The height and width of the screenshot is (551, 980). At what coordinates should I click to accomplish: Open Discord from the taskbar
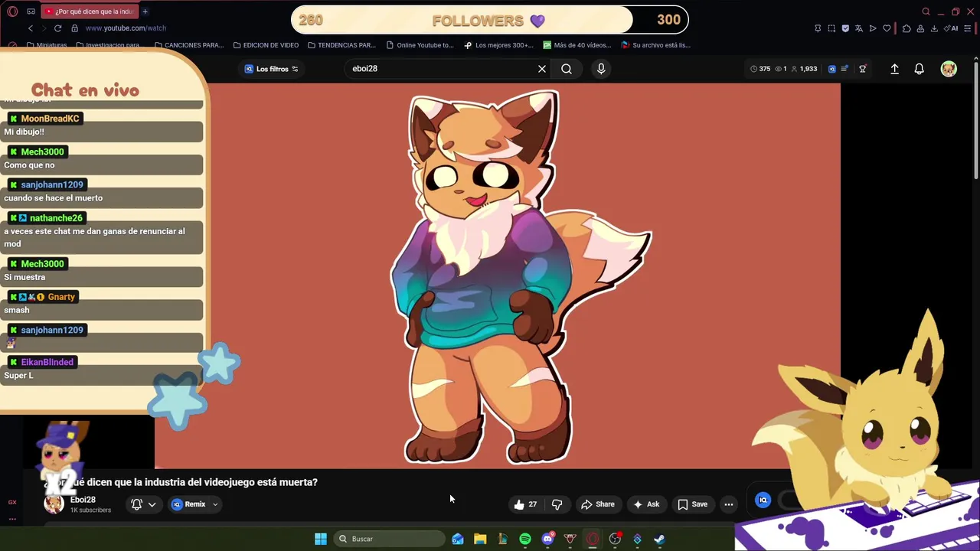tap(547, 539)
